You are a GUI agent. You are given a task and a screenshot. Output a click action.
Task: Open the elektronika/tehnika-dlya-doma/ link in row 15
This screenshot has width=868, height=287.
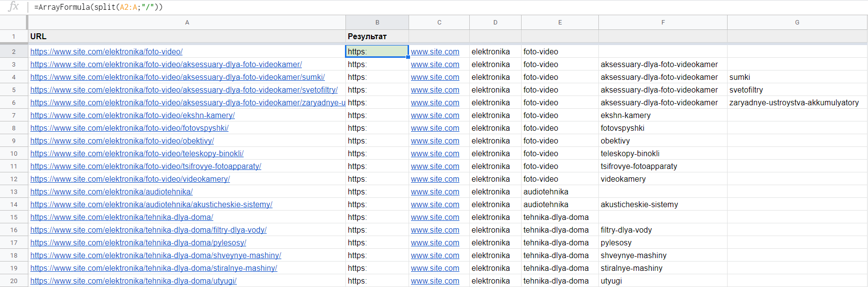(x=122, y=217)
